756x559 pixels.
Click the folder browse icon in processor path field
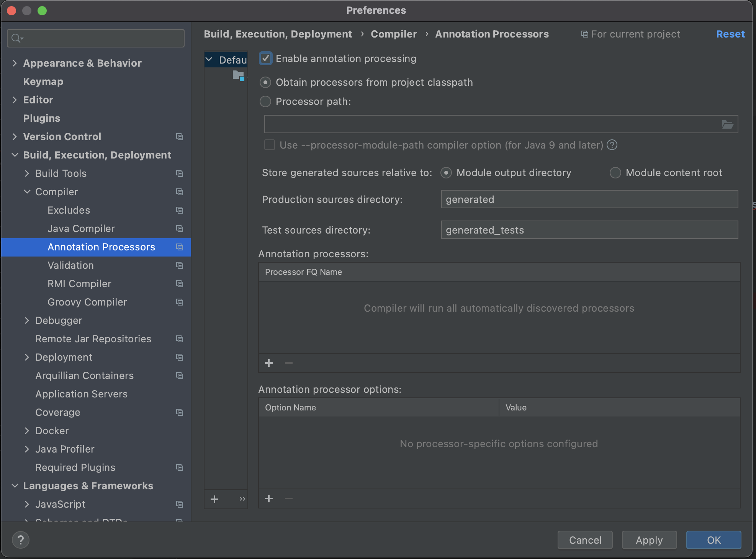727,124
